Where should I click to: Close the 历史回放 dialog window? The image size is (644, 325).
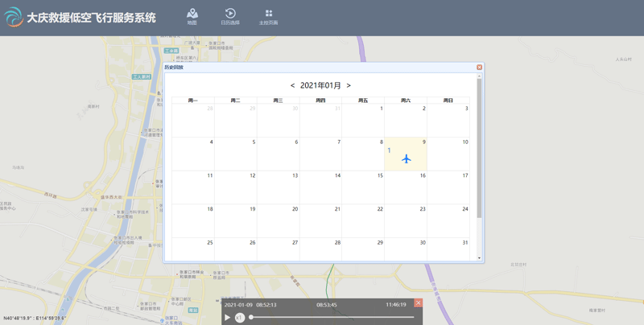479,68
